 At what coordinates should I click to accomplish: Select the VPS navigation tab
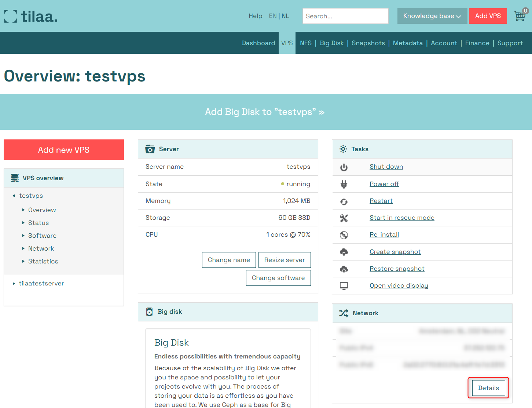pos(287,43)
